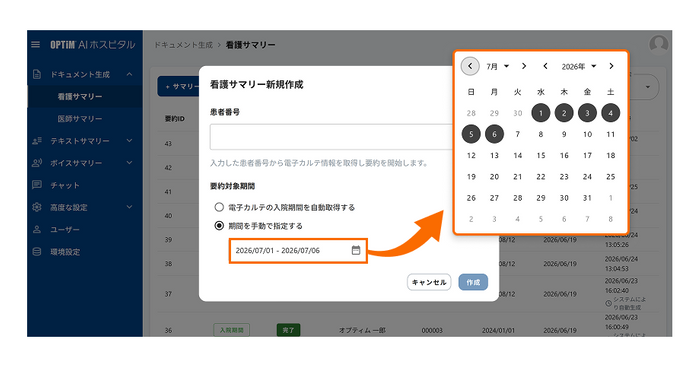Select July 27 in the calendar
The height and width of the screenshot is (368, 700).
click(x=494, y=198)
